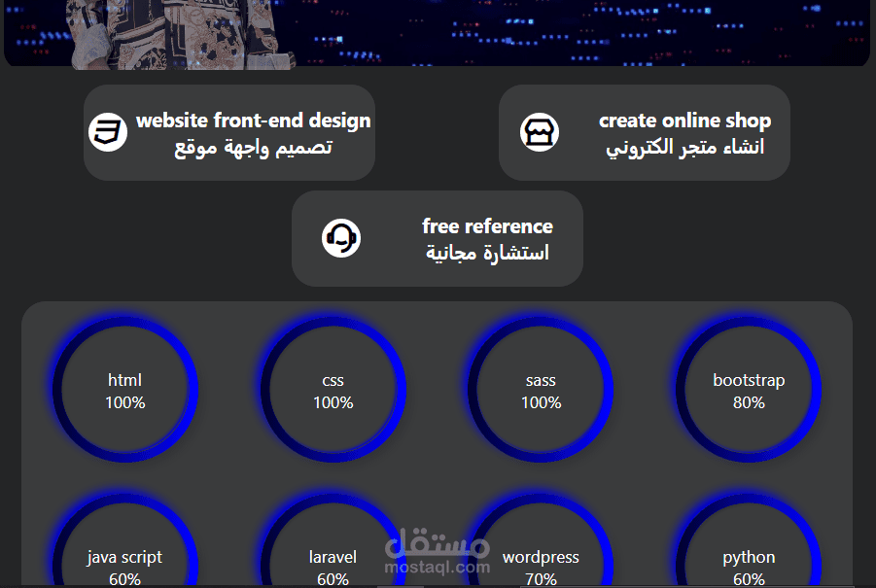Select the java script 60% skill circle
Screen dimensions: 876x588
[x=125, y=539]
